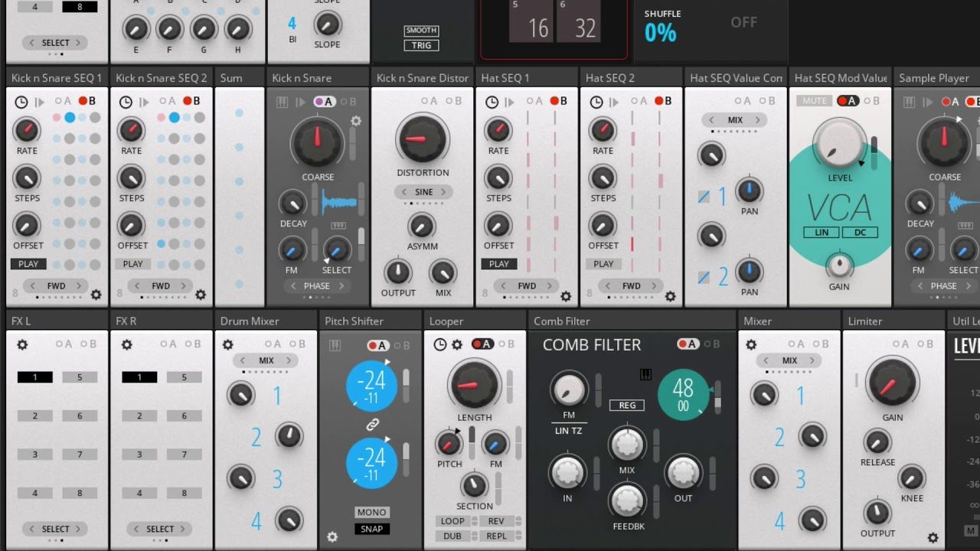
Task: Open the FX L gear settings
Action: [x=22, y=345]
